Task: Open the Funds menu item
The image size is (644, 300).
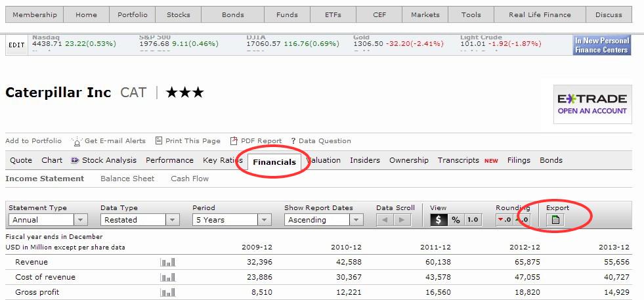Action: tap(287, 15)
